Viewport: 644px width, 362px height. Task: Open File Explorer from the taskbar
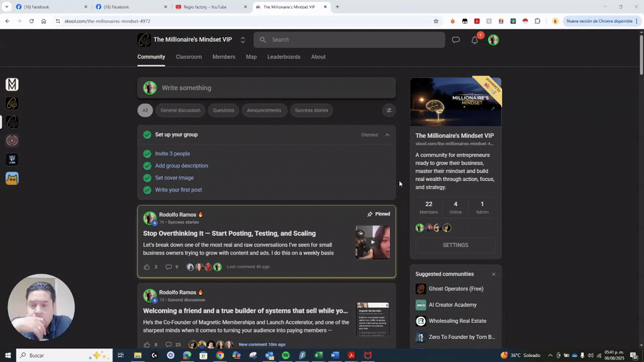138,356
